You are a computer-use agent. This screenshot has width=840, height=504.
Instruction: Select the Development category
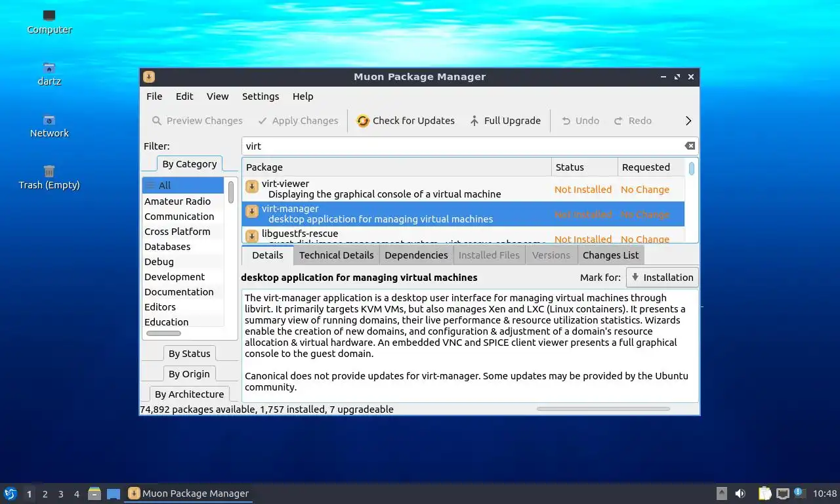click(183, 277)
